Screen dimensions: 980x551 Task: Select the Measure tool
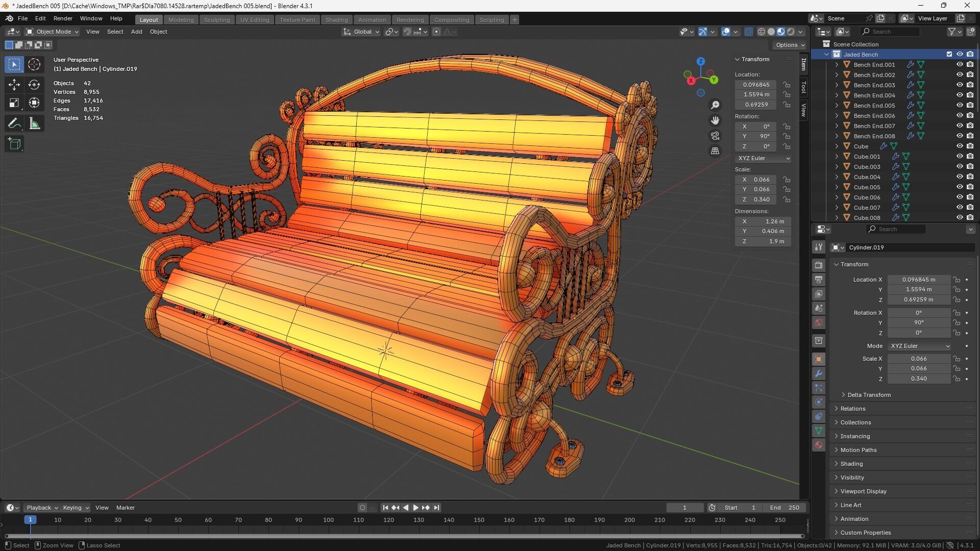click(34, 123)
